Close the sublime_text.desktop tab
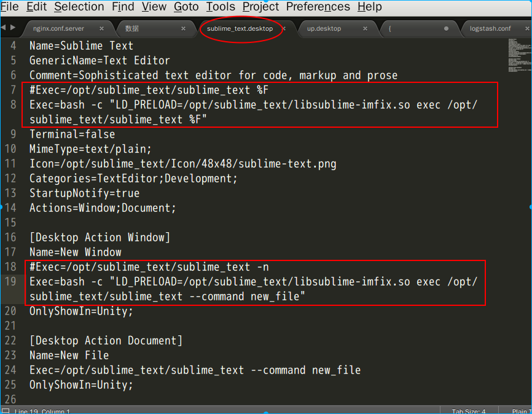 click(283, 28)
